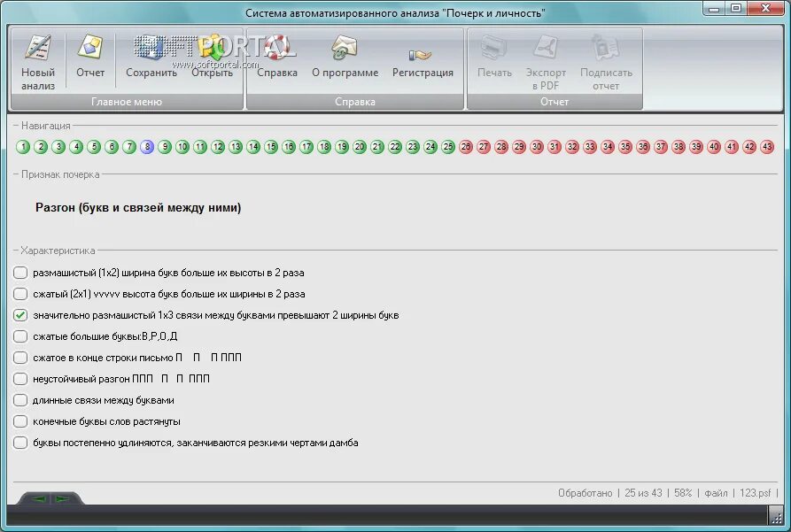Open red navigation step 38
This screenshot has width=791, height=532.
[x=679, y=147]
